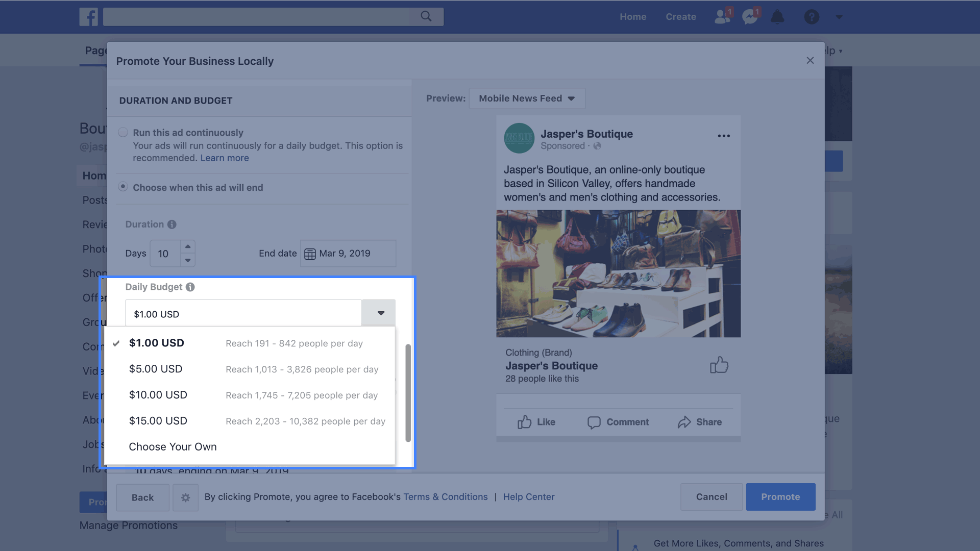
Task: Open the gear settings button in footer
Action: pyautogui.click(x=185, y=497)
